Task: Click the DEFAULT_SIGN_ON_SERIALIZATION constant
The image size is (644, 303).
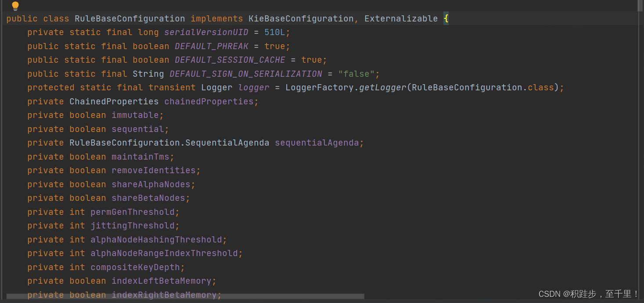Action: pyautogui.click(x=246, y=74)
